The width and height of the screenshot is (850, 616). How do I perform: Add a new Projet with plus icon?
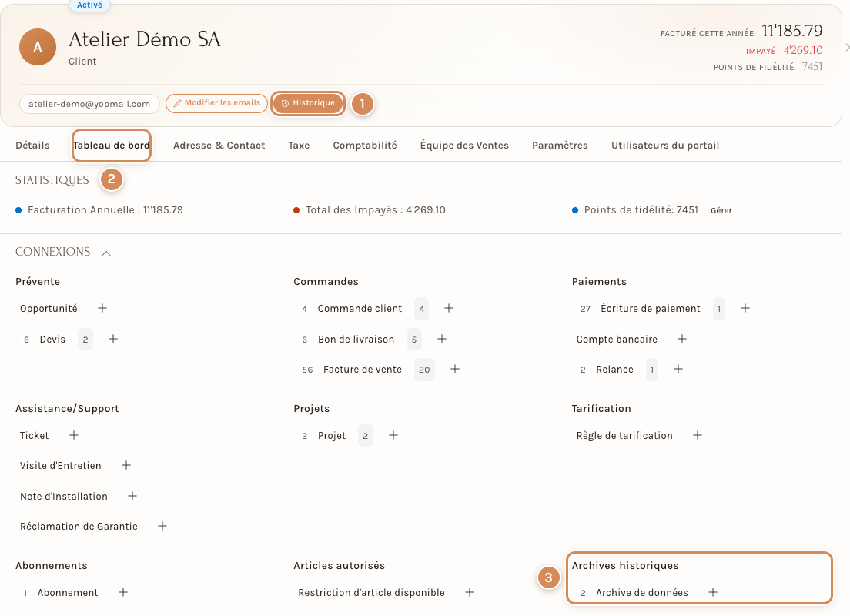point(393,435)
